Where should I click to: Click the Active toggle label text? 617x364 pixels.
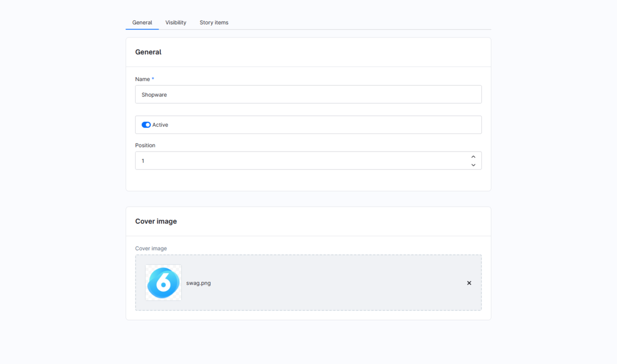[160, 125]
